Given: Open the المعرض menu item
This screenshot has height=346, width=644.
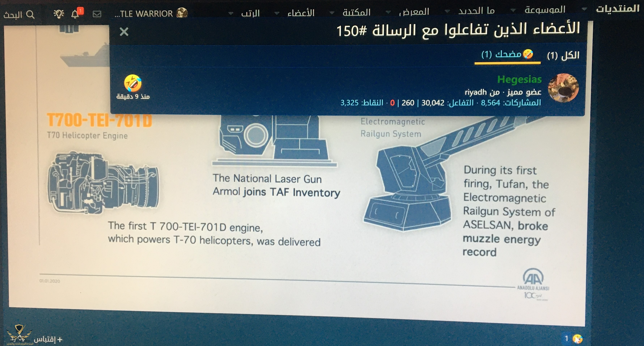Looking at the screenshot, I should 414,12.
